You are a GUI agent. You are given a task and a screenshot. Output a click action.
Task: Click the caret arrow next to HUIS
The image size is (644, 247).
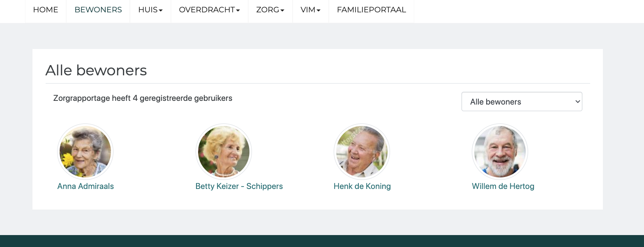pos(161,10)
